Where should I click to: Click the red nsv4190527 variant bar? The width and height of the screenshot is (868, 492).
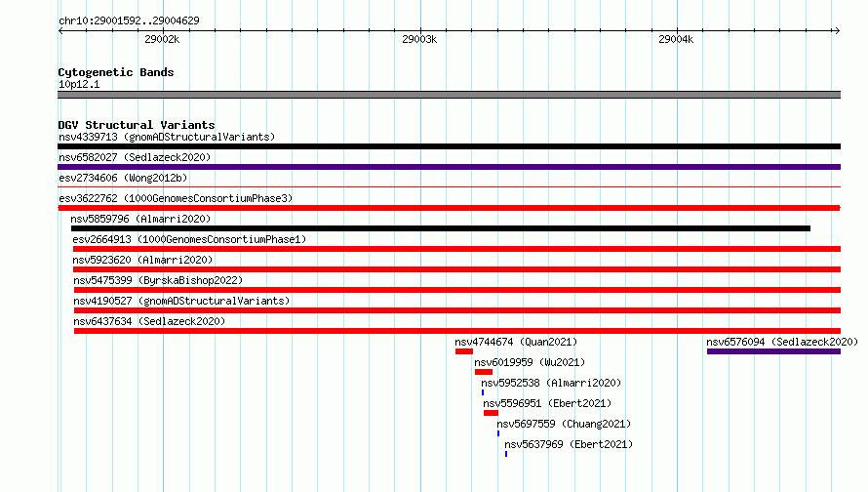pos(457,310)
